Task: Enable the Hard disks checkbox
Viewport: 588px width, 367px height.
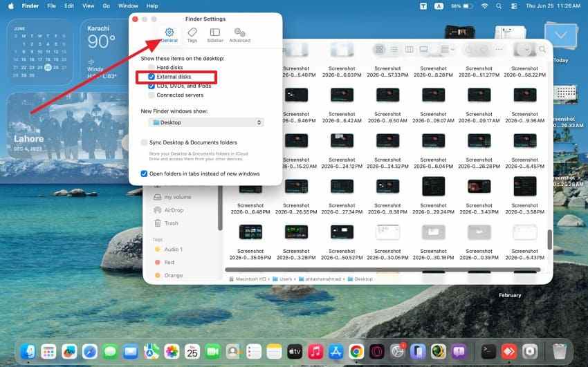Action: tap(151, 68)
